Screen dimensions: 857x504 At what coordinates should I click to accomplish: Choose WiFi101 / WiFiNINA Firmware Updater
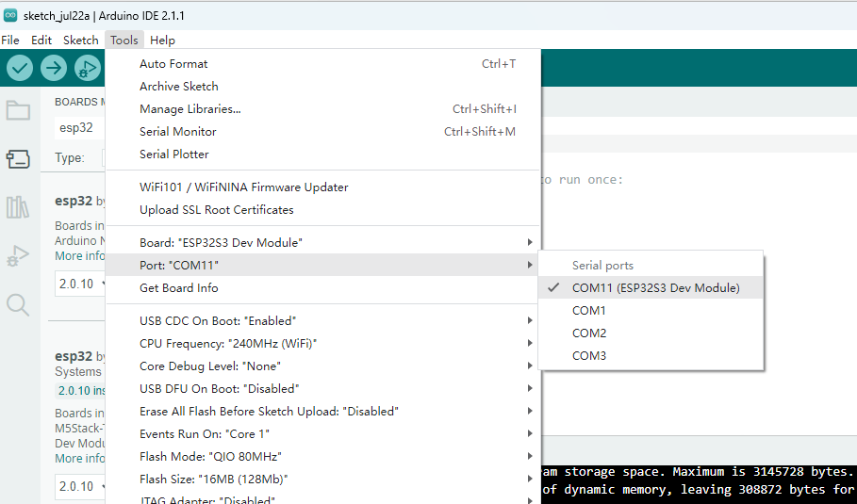coord(323,187)
